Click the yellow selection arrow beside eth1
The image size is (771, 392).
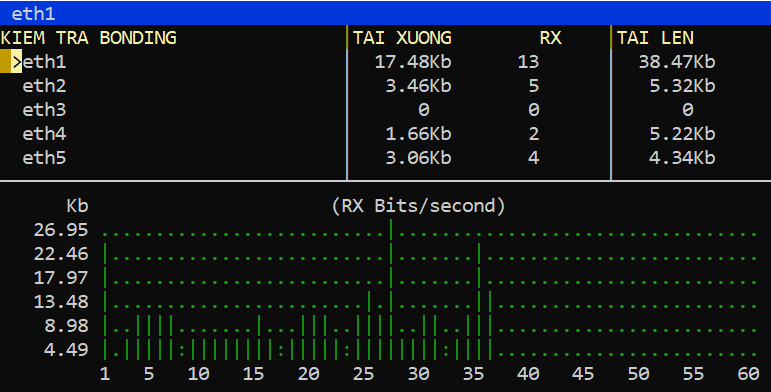(16, 61)
